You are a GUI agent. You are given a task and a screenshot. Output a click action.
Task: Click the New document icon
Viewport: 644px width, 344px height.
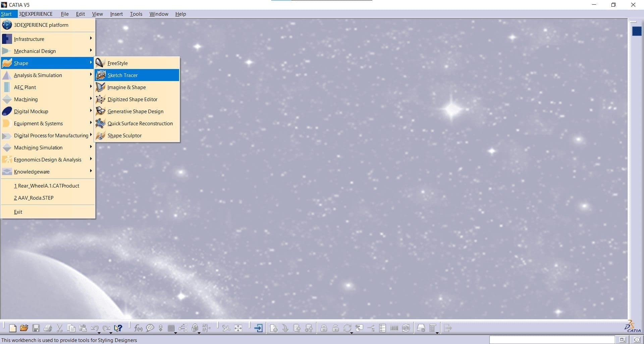(12, 328)
